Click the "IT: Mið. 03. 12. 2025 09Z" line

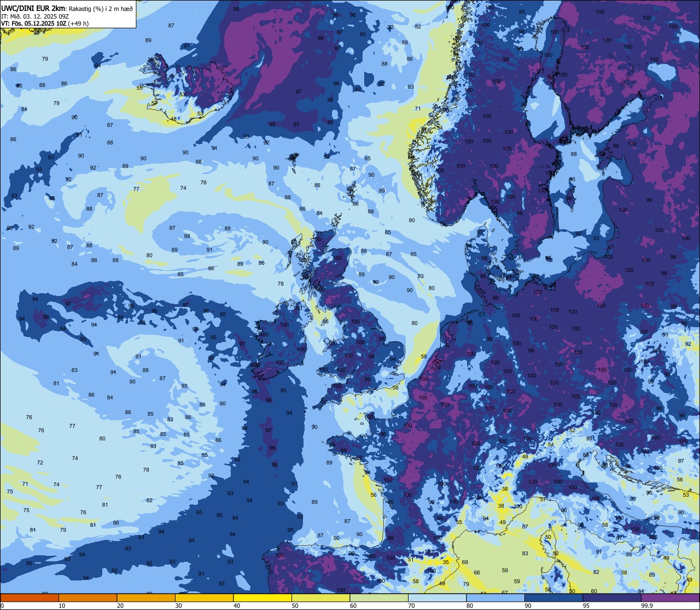[x=35, y=16]
